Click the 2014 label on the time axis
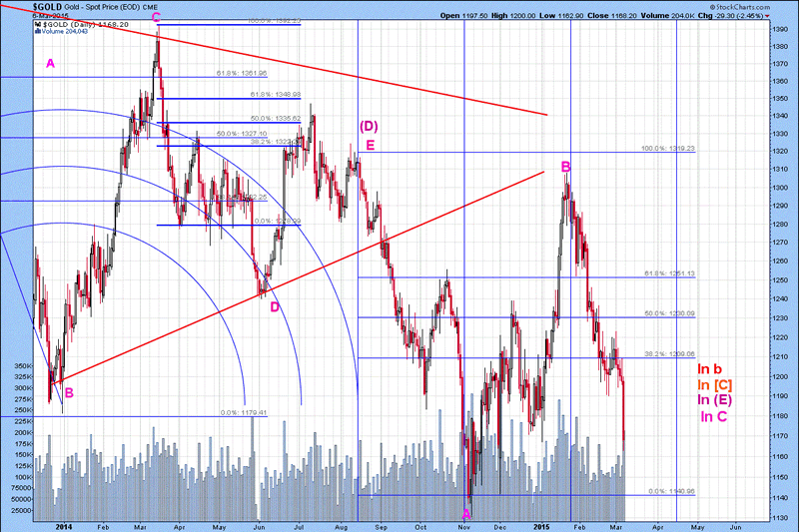Screen dimensions: 799x532 (x=63, y=527)
